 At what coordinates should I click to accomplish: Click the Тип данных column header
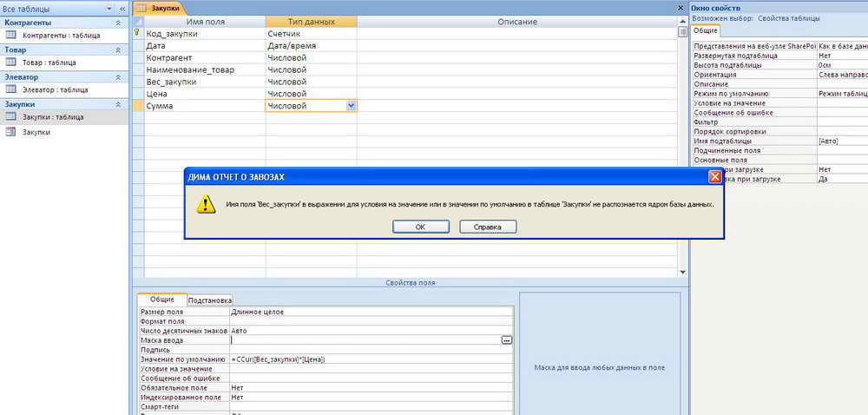point(311,22)
